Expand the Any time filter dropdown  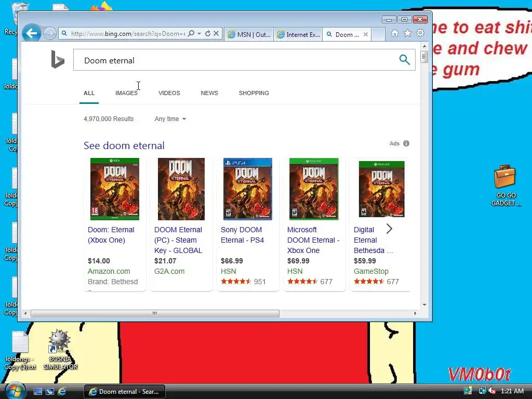tap(170, 119)
